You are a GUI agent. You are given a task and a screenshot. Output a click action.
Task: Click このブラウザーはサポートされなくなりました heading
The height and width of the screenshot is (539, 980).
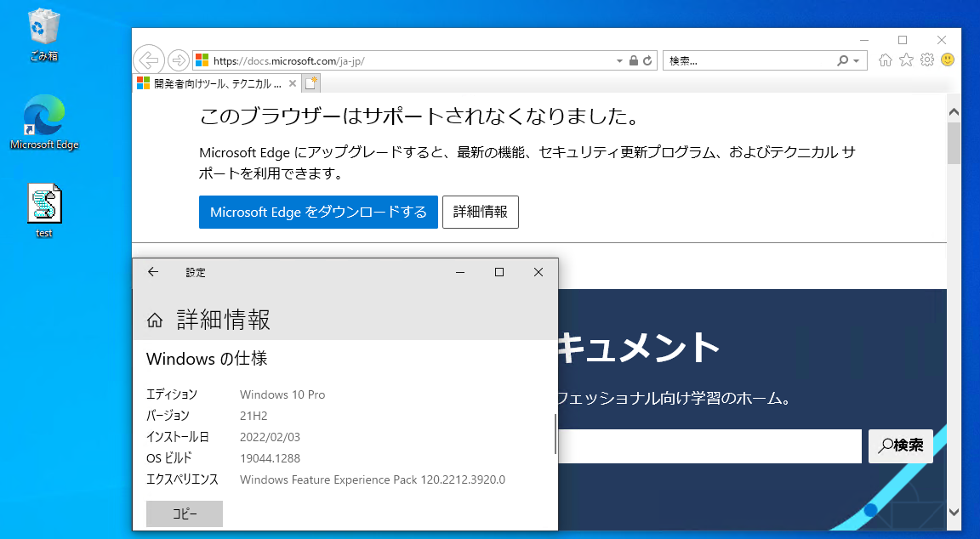click(x=419, y=116)
